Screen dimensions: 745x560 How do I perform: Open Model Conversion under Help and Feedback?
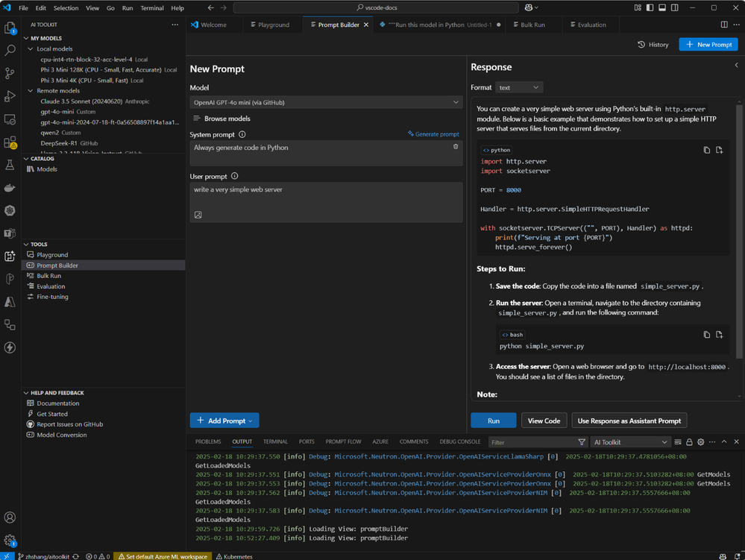pyautogui.click(x=62, y=435)
